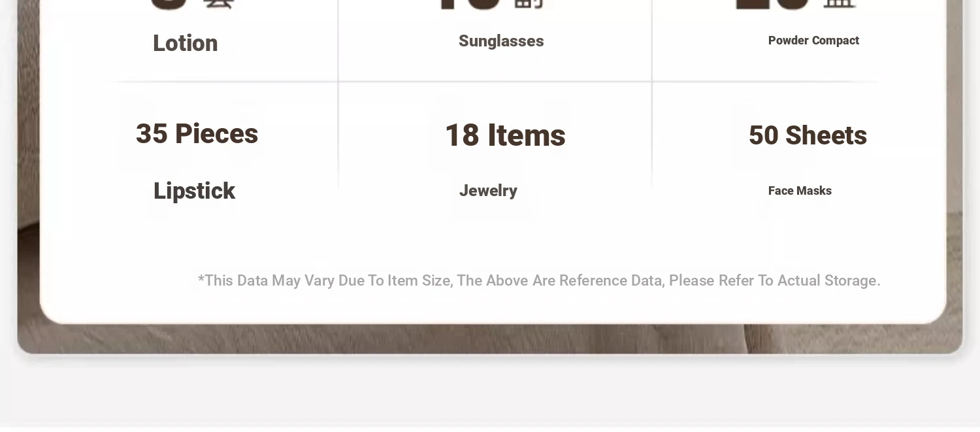Click the fabric photo strip below the white card
This screenshot has height=432, width=980.
(490, 339)
